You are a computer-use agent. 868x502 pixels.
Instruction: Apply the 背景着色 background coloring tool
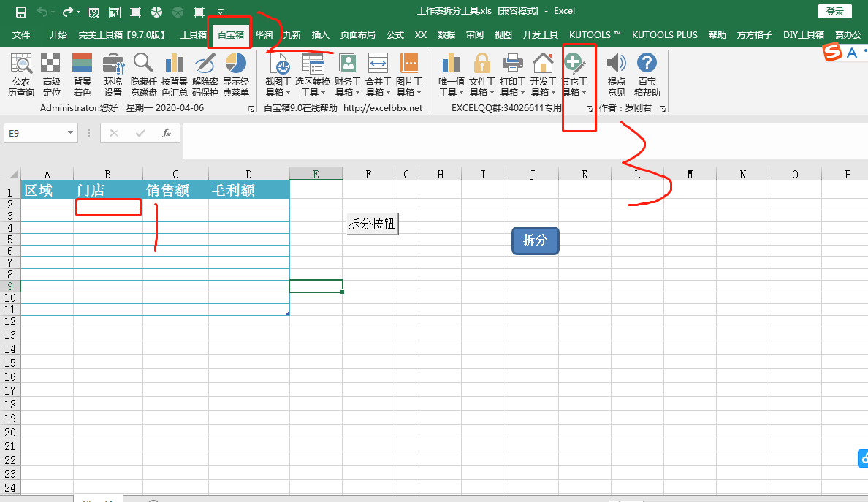(82, 75)
